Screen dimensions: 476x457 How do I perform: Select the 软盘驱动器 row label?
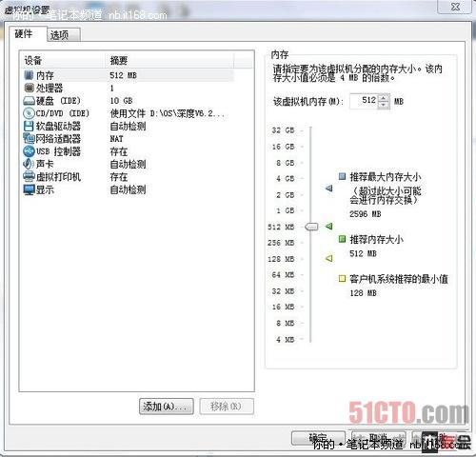coord(58,127)
